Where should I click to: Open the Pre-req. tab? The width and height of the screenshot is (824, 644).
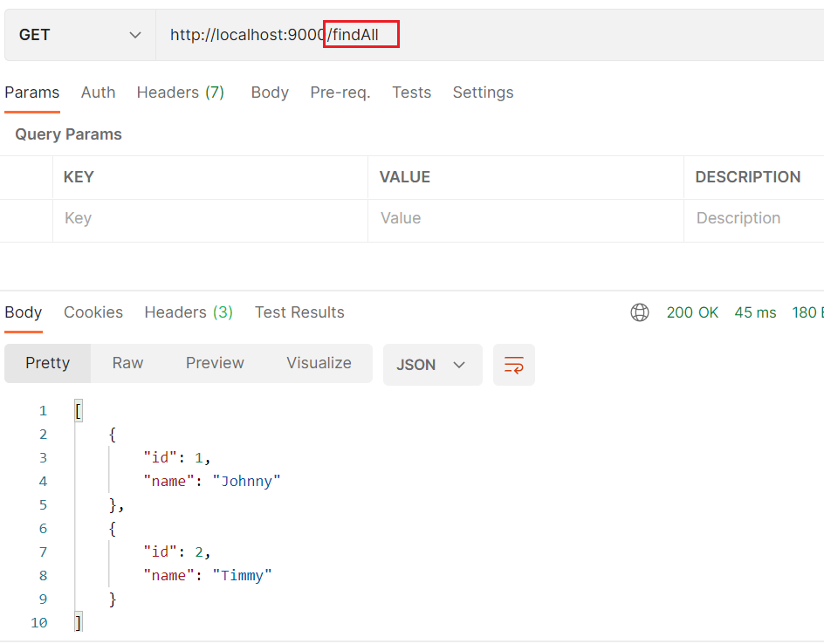(340, 92)
